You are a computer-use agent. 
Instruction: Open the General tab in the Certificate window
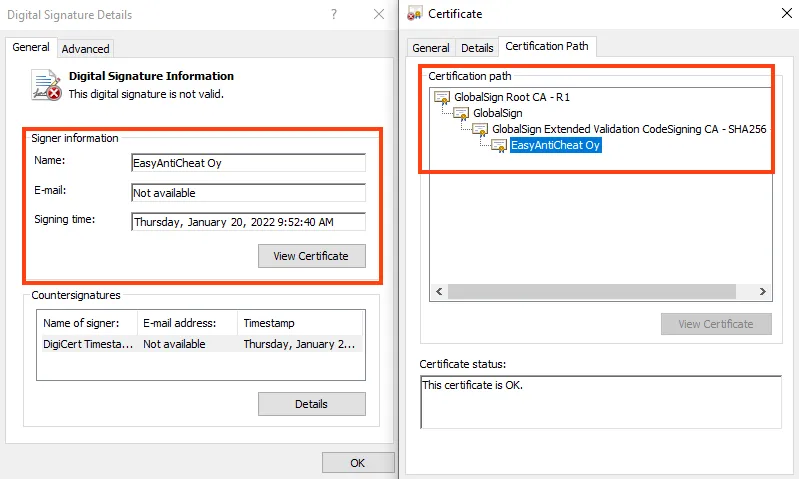point(431,48)
